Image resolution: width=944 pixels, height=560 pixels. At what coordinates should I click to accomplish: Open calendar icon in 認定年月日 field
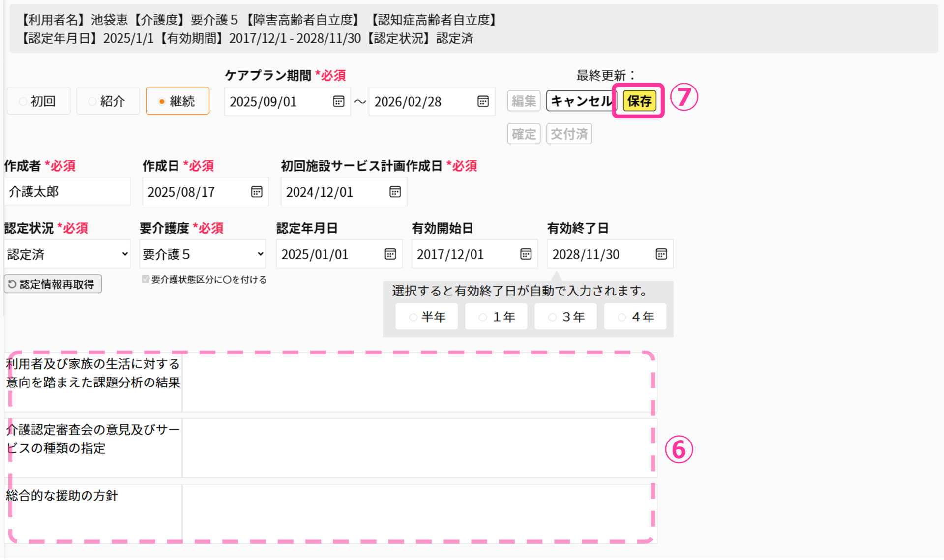pos(390,254)
